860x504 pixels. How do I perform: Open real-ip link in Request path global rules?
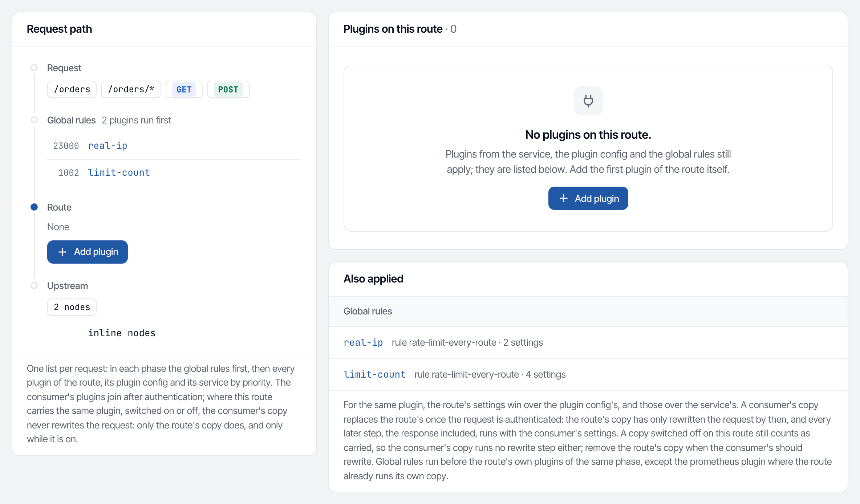coord(107,146)
